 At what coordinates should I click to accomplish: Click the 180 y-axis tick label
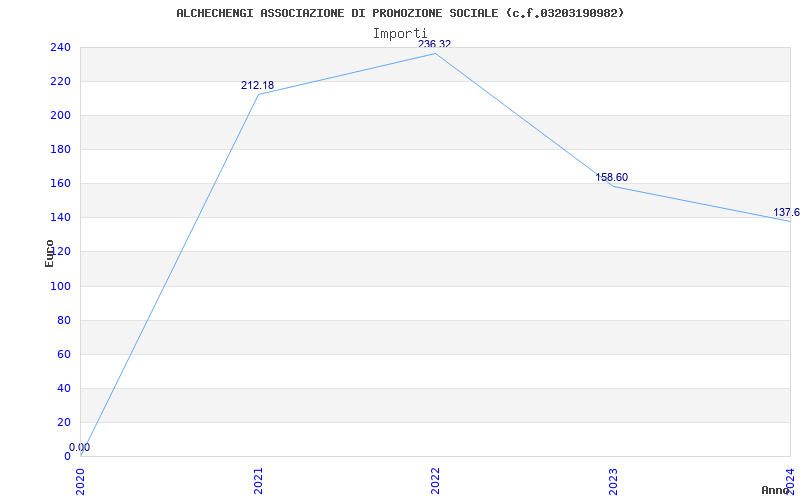click(60, 149)
